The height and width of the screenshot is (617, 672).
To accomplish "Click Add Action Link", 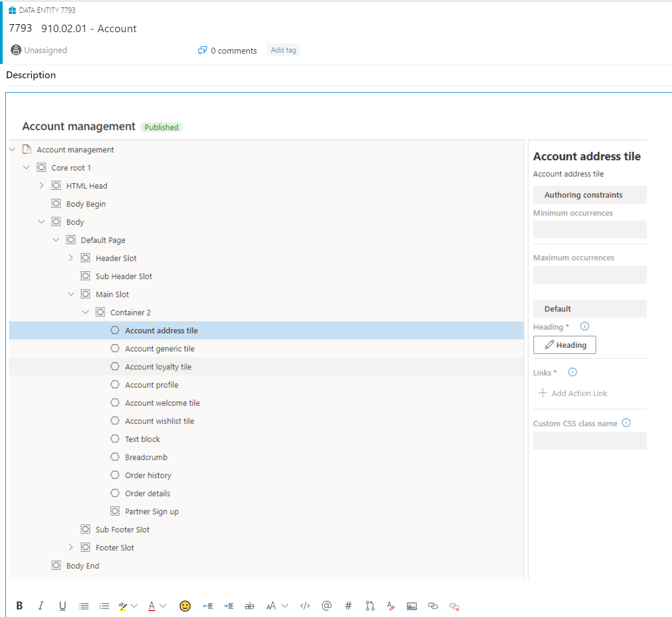I will click(x=573, y=393).
